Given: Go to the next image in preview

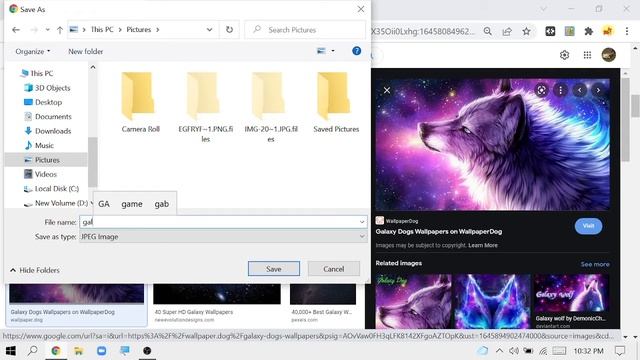Looking at the screenshot, I should click(598, 90).
